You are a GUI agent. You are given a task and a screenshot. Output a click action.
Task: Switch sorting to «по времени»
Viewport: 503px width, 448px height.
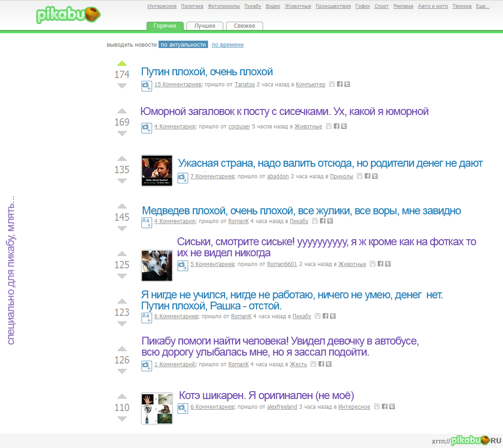pos(227,45)
